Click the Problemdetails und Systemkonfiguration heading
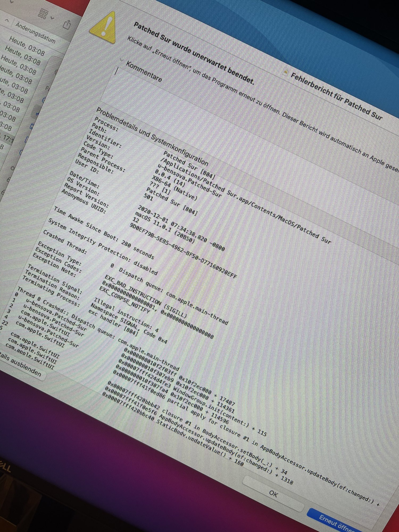Image resolution: width=399 pixels, height=532 pixels. (152, 136)
